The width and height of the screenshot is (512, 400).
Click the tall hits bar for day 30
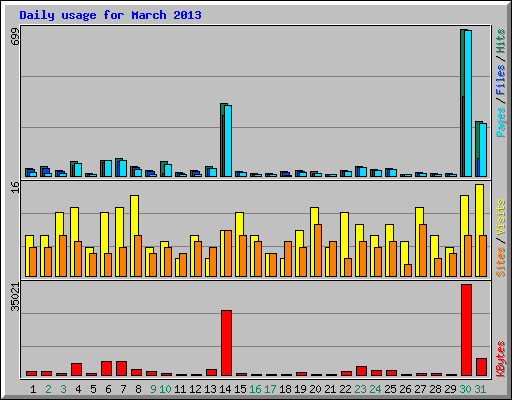(463, 103)
